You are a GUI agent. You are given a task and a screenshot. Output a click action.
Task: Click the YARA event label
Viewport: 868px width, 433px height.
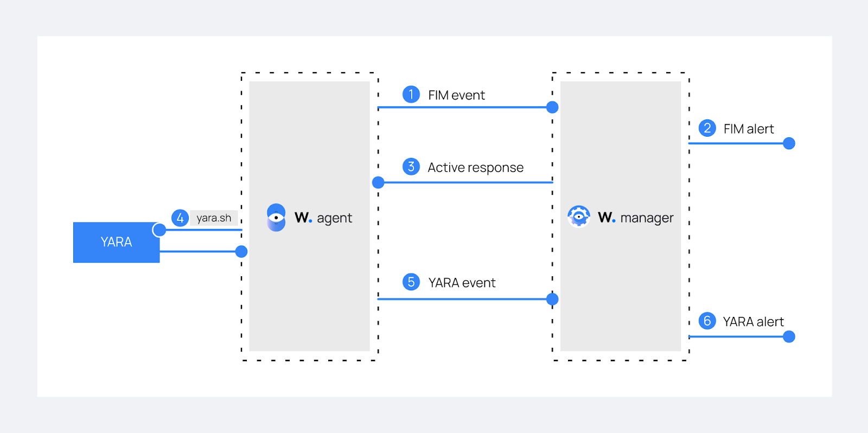click(462, 283)
